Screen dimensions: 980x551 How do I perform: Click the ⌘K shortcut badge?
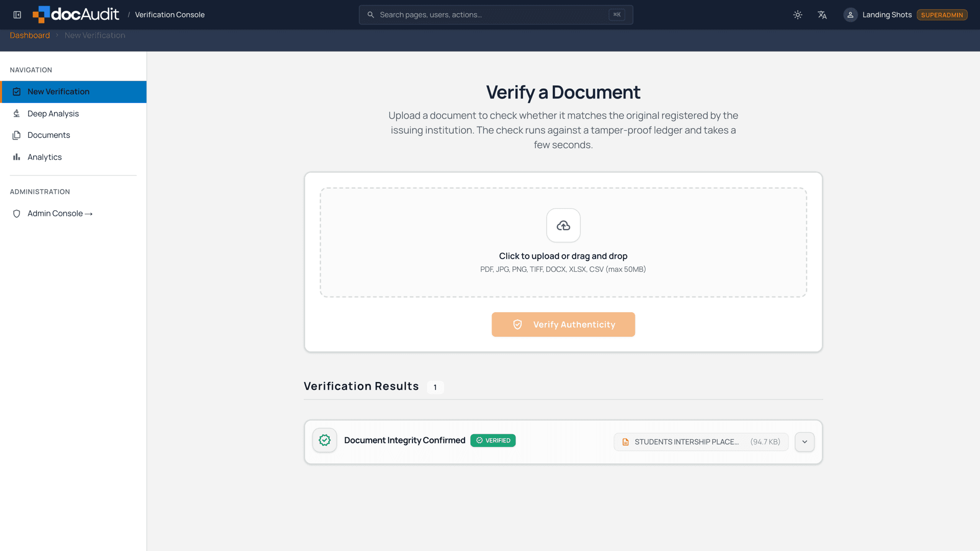pyautogui.click(x=617, y=15)
